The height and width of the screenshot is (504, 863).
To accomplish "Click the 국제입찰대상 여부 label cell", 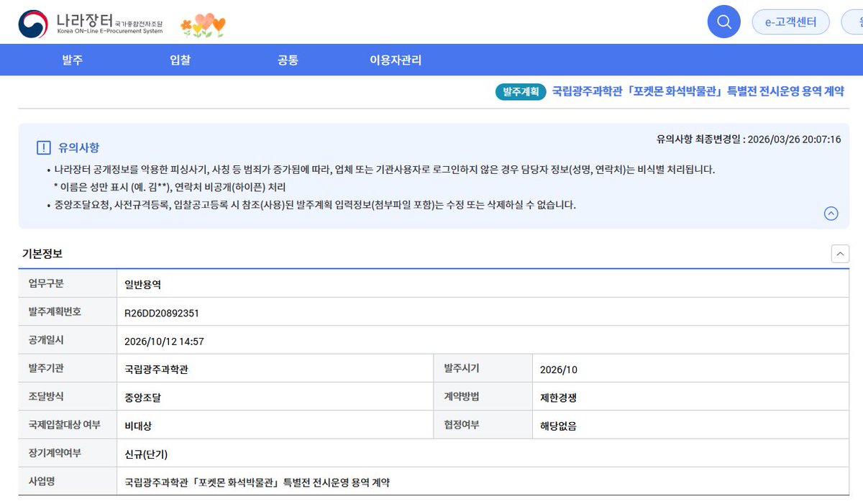I will [68, 424].
